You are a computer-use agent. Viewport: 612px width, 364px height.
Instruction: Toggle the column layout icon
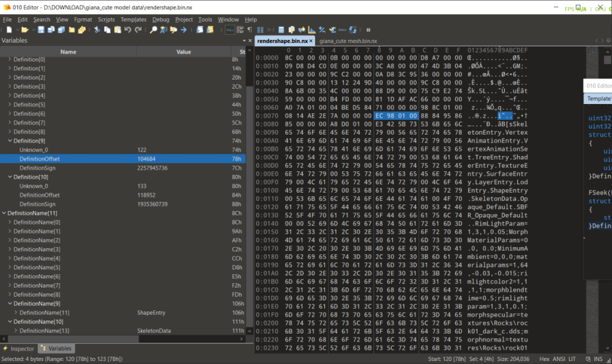point(260,30)
